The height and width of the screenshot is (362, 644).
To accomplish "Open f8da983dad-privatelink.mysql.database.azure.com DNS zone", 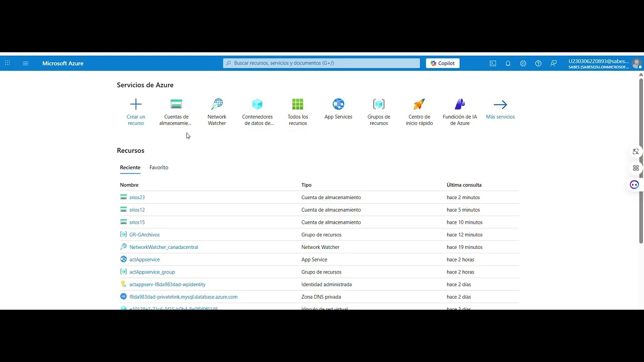I will [x=183, y=297].
